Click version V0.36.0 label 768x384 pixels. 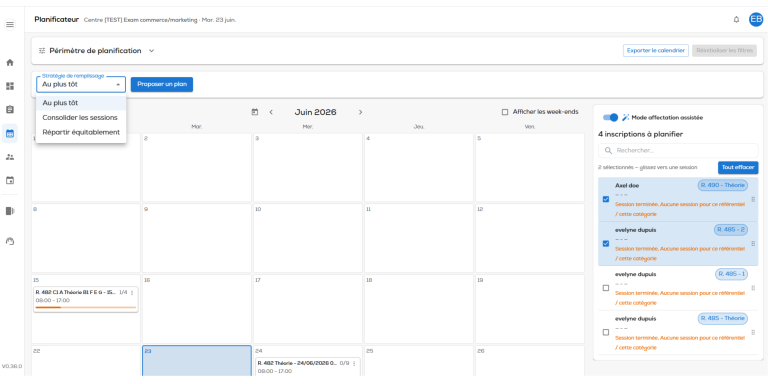click(12, 366)
